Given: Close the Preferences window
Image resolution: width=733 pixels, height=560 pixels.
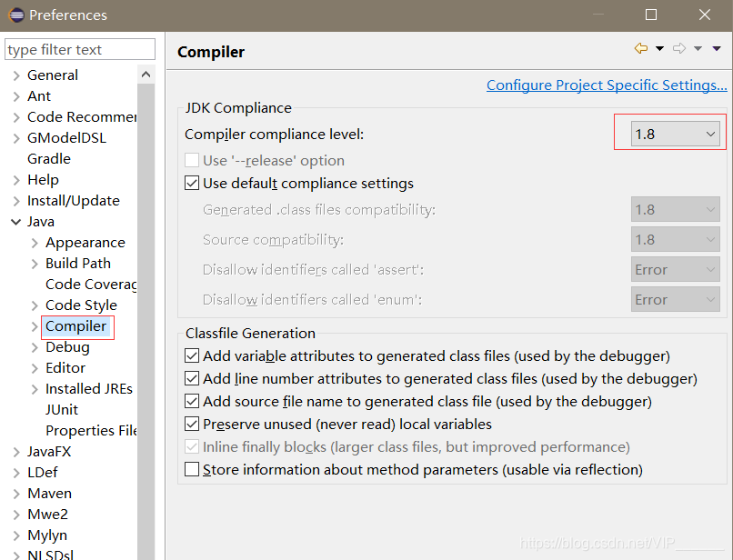Looking at the screenshot, I should (705, 15).
